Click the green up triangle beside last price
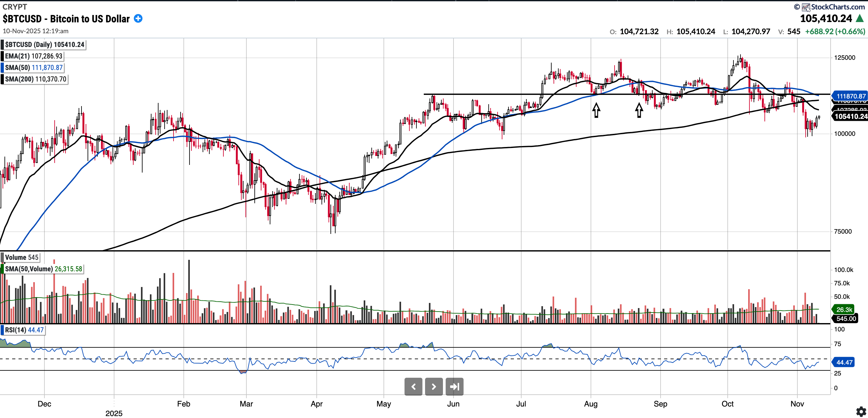868x418 pixels. coord(860,19)
